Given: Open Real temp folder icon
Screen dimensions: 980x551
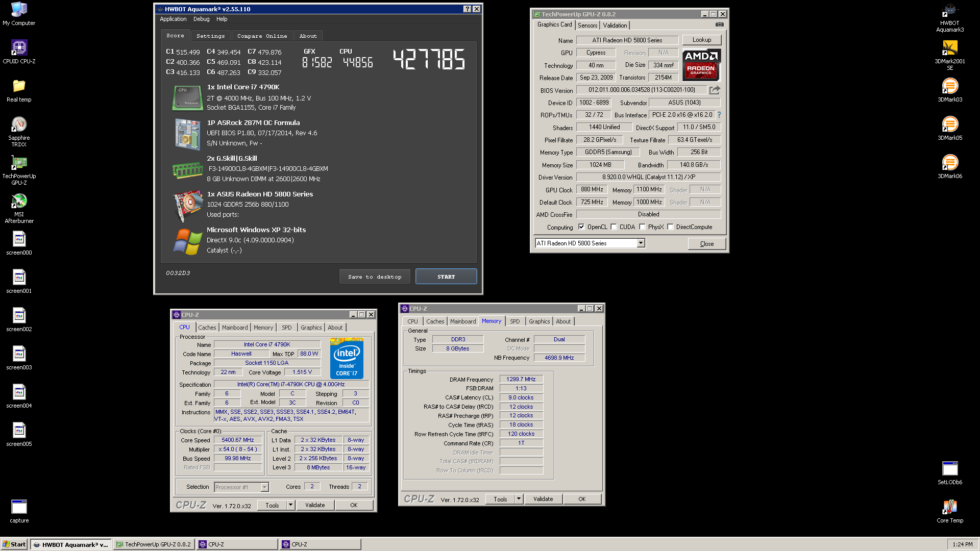Looking at the screenshot, I should 19,90.
